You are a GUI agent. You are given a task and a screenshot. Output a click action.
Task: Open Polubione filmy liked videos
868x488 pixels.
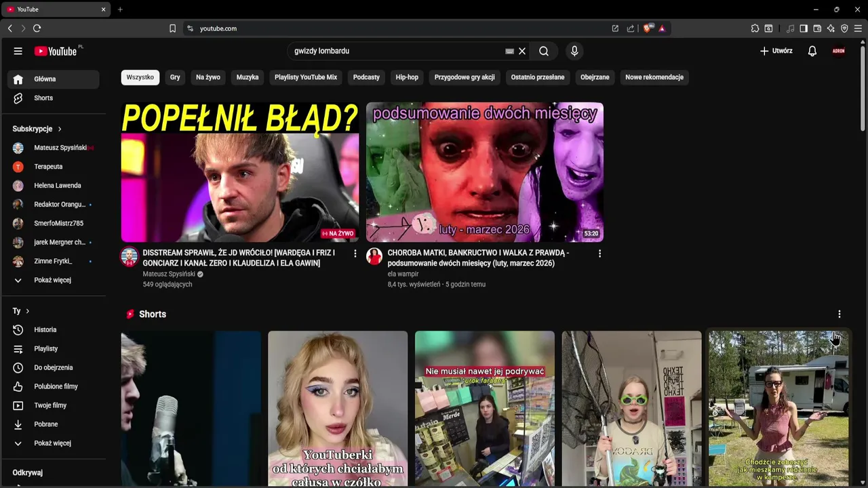(54, 387)
